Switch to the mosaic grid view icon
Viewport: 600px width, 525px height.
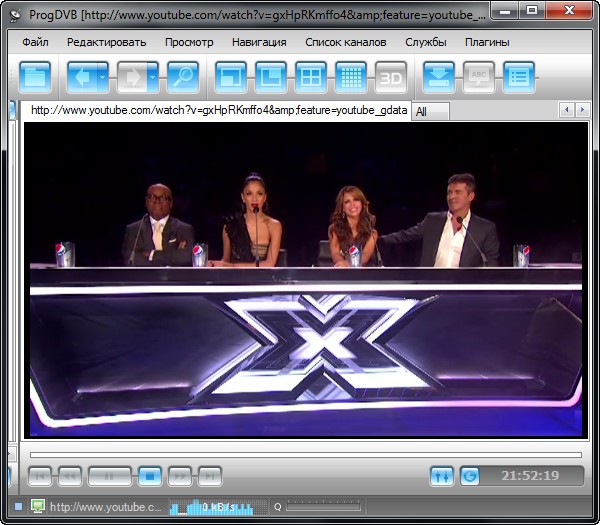(x=350, y=77)
